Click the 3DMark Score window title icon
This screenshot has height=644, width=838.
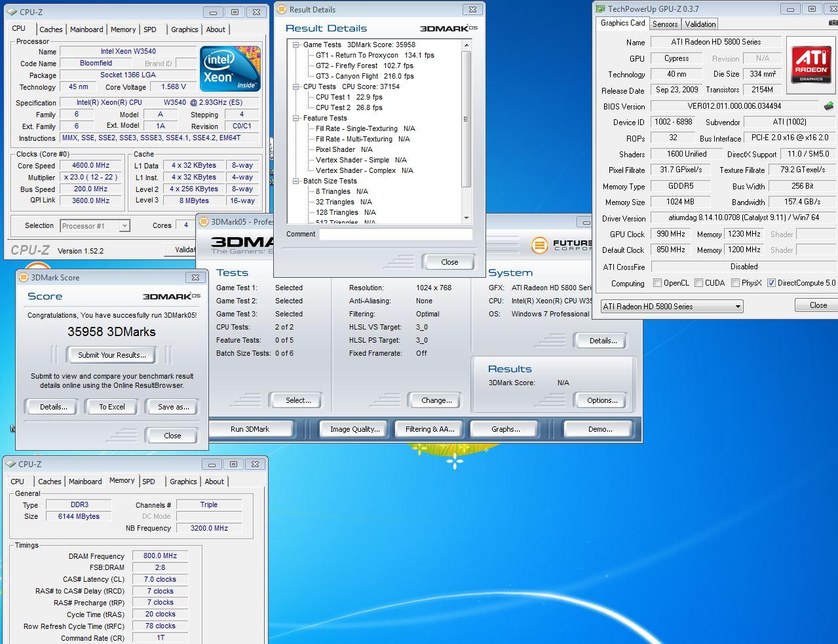click(x=23, y=277)
